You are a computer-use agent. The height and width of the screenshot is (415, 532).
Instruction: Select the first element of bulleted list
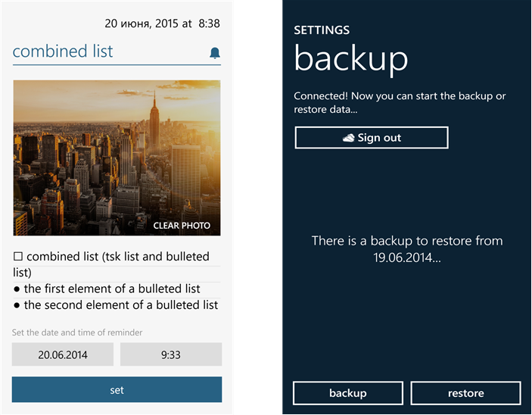112,289
